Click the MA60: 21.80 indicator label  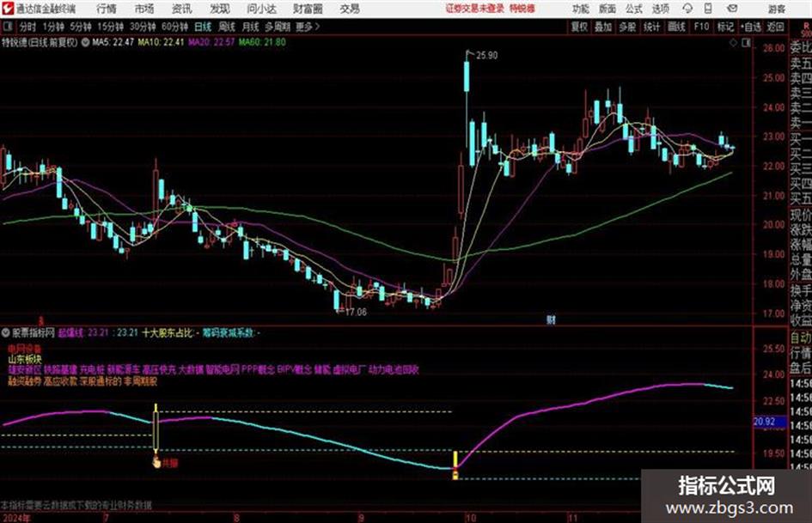pyautogui.click(x=262, y=42)
